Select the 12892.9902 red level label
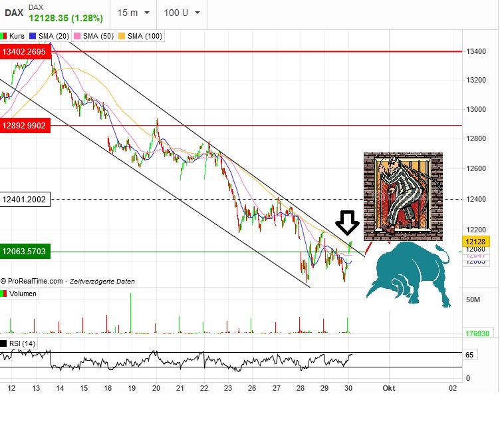 [x=25, y=126]
